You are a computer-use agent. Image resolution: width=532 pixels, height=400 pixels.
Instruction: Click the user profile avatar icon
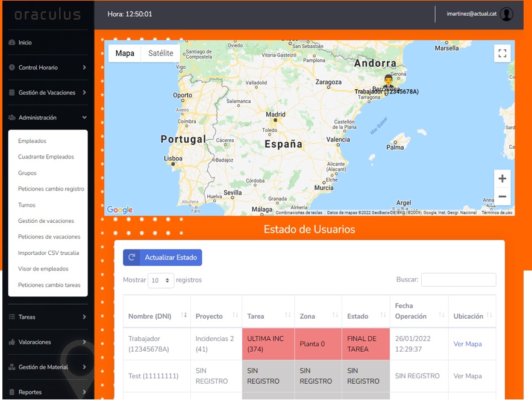(x=507, y=14)
